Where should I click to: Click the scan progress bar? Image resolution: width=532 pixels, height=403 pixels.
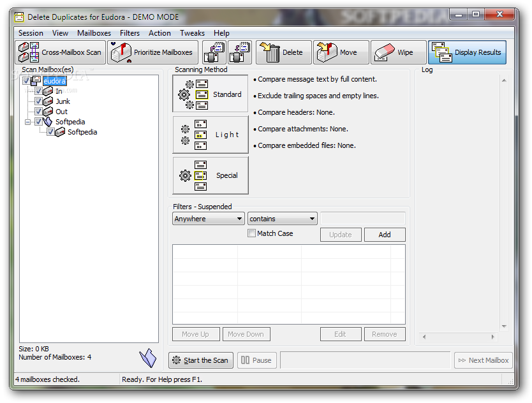[366, 360]
